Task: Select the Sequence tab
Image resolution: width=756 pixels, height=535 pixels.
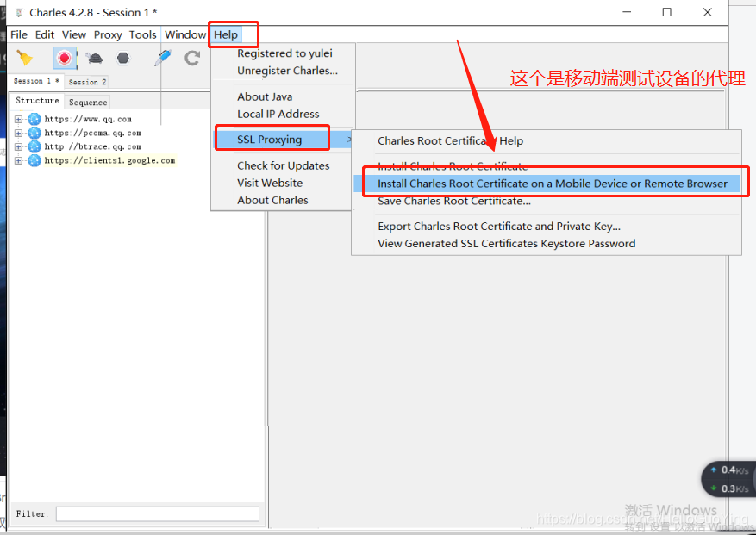Action: click(88, 103)
